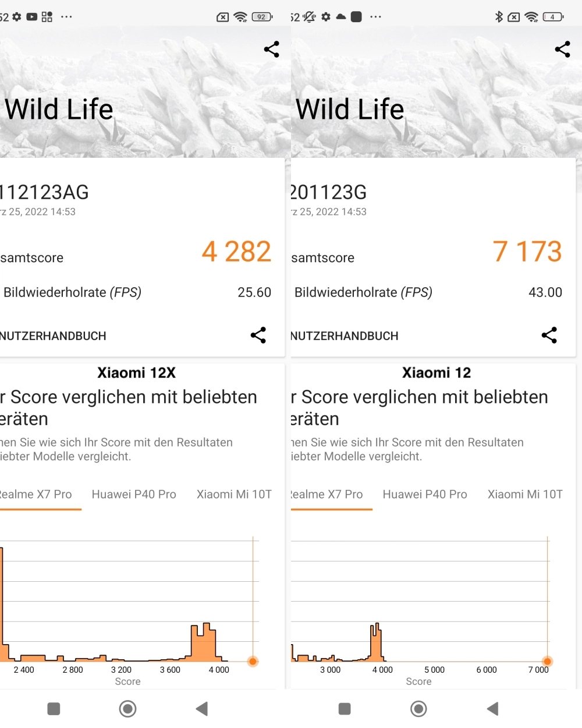Tap the settings gear in the right status bar
The height and width of the screenshot is (728, 582).
click(x=326, y=17)
